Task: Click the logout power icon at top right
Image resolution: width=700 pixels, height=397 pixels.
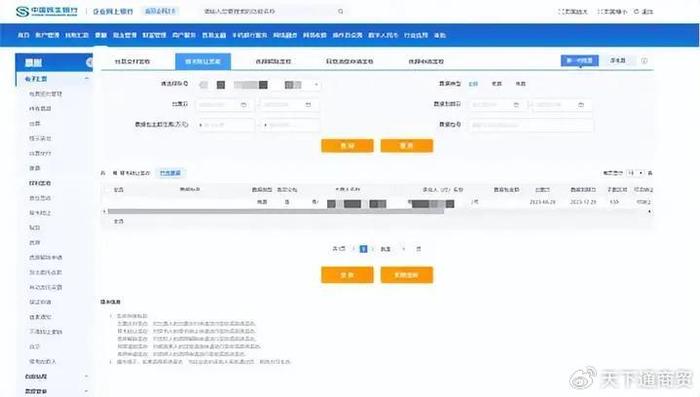Action: [637, 12]
